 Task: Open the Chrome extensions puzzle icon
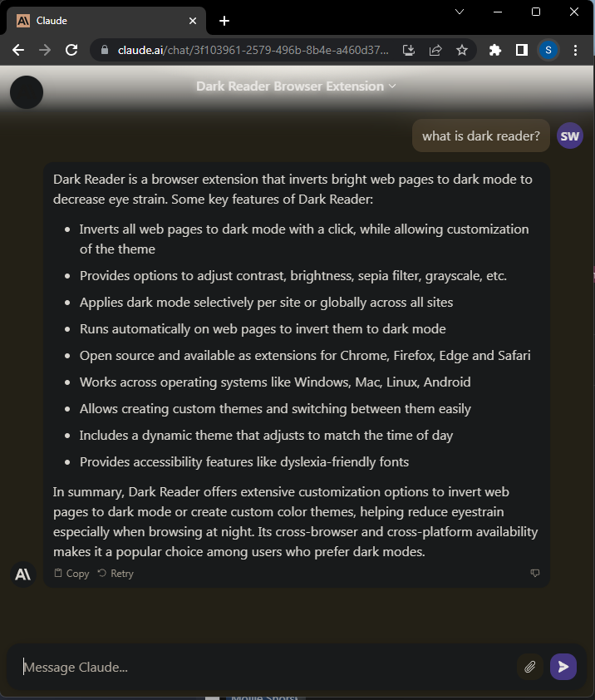point(494,50)
